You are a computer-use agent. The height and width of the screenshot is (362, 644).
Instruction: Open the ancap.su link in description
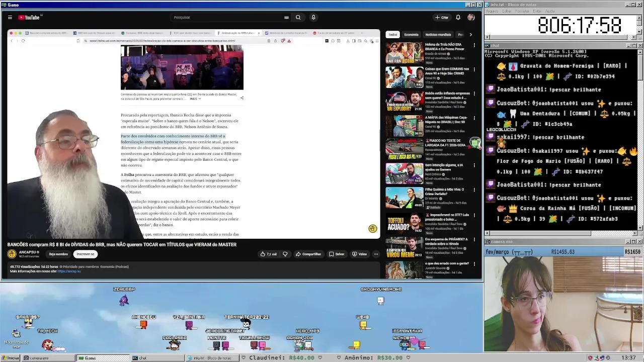pos(69,271)
